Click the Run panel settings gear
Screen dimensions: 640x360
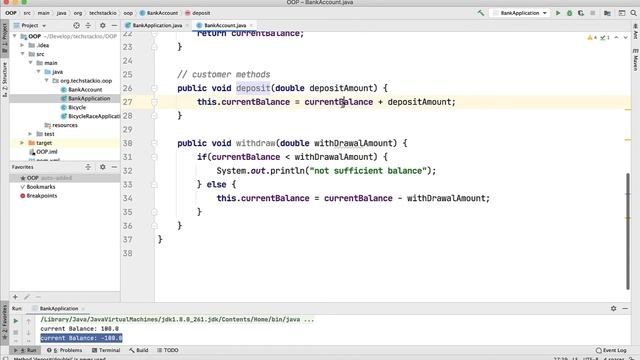[x=613, y=309]
